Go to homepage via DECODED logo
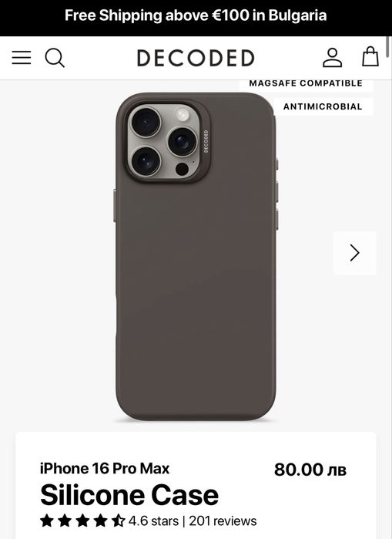The width and height of the screenshot is (392, 539). pos(196,58)
